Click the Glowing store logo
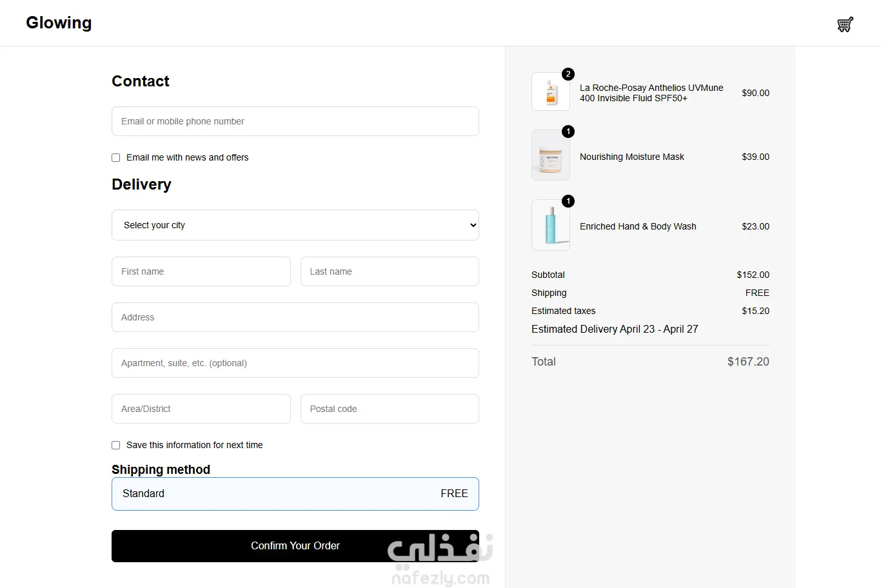 point(59,23)
